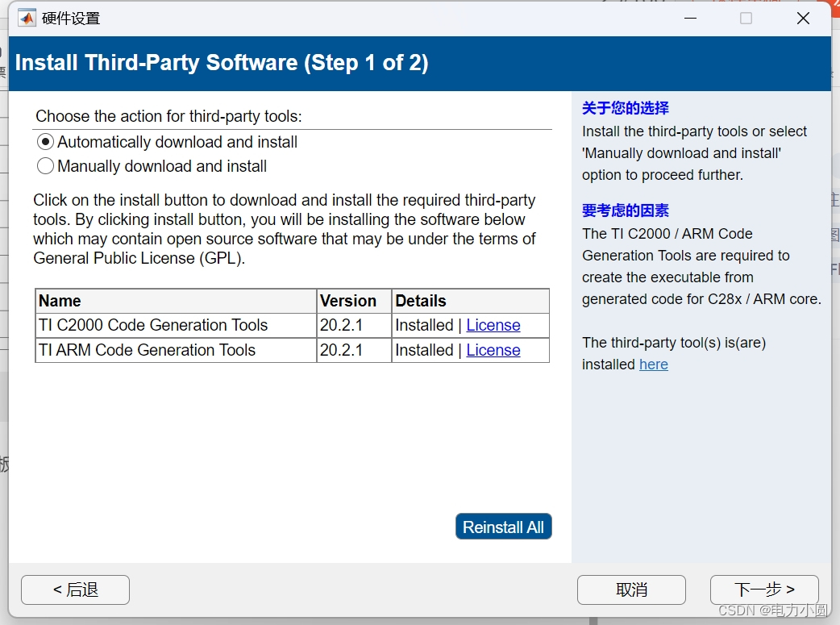Click version 20.2.1 in the ARM row
The width and height of the screenshot is (840, 625).
pos(354,350)
